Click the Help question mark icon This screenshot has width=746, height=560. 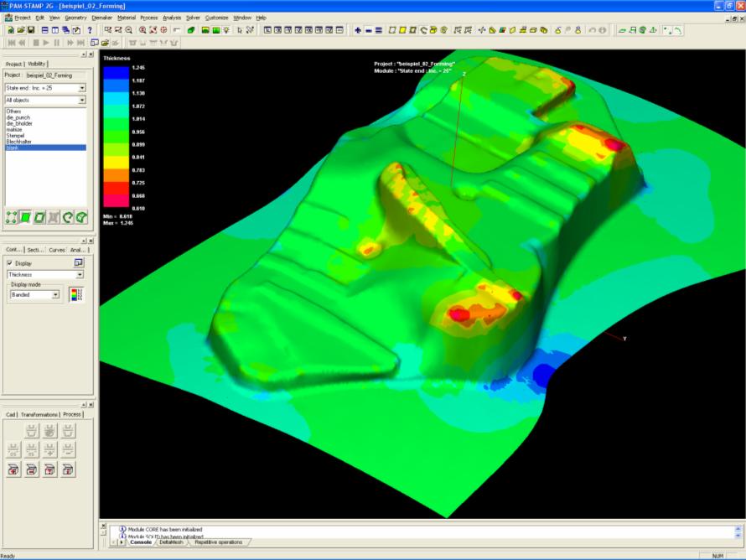(90, 30)
